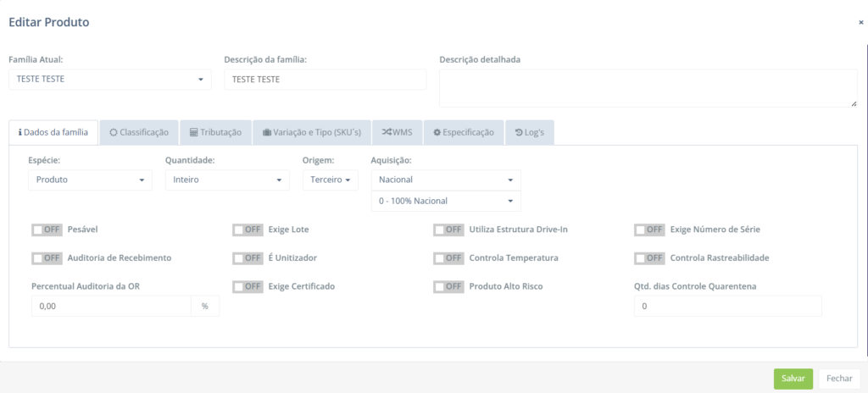Enable the Exige Lote switch
The height and width of the screenshot is (393, 868).
(248, 230)
